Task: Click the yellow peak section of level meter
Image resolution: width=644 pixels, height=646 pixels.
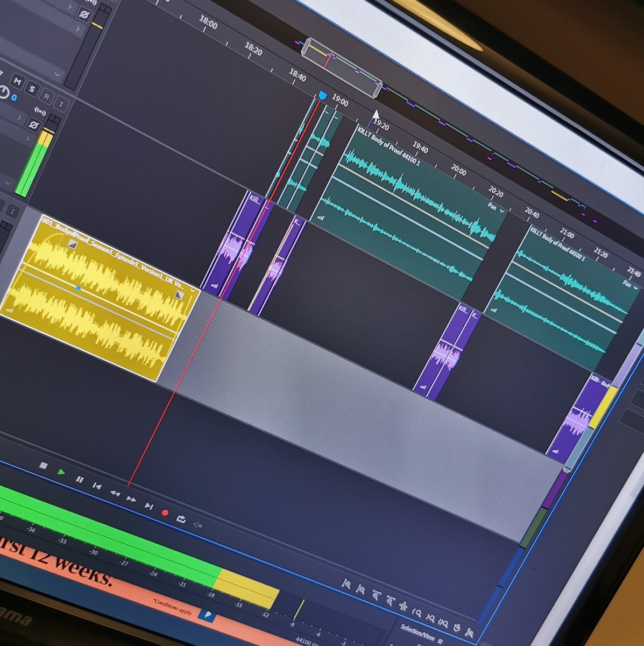Action: pyautogui.click(x=246, y=590)
